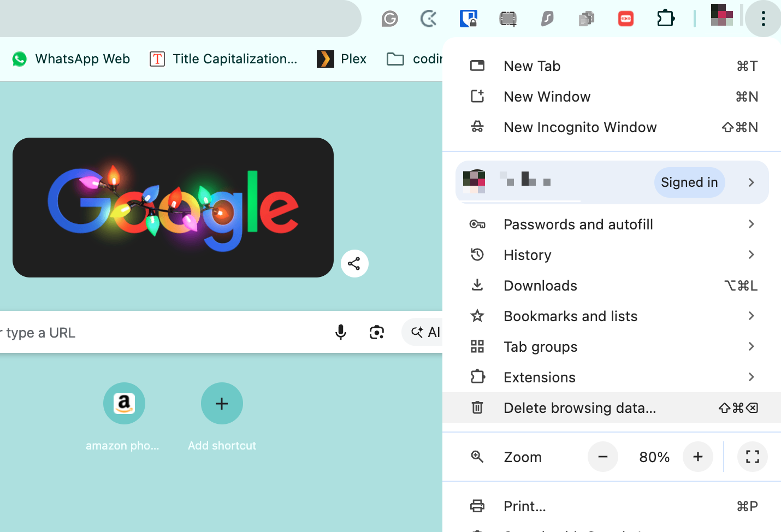The width and height of the screenshot is (781, 532).
Task: Expand Passwords and autofill submenu
Action: (578, 224)
